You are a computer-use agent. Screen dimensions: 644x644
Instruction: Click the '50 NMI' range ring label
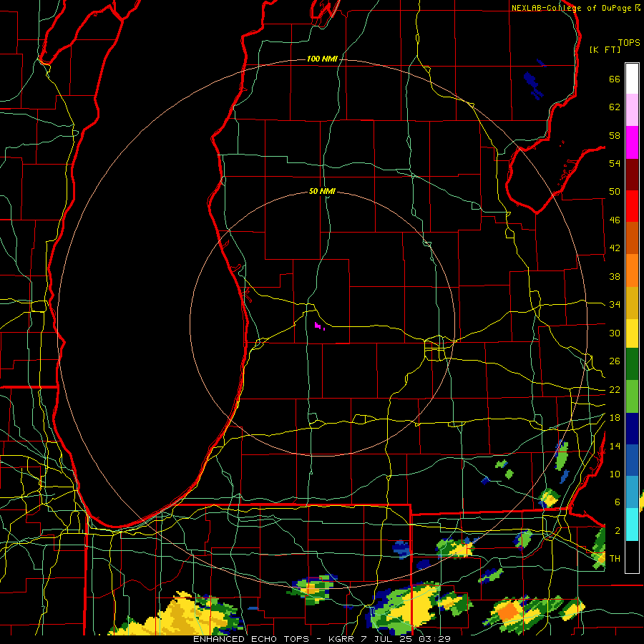click(322, 191)
